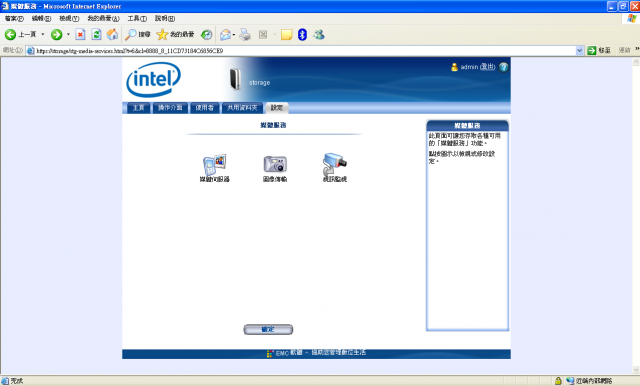
Task: Click the 確定 button
Action: point(268,329)
